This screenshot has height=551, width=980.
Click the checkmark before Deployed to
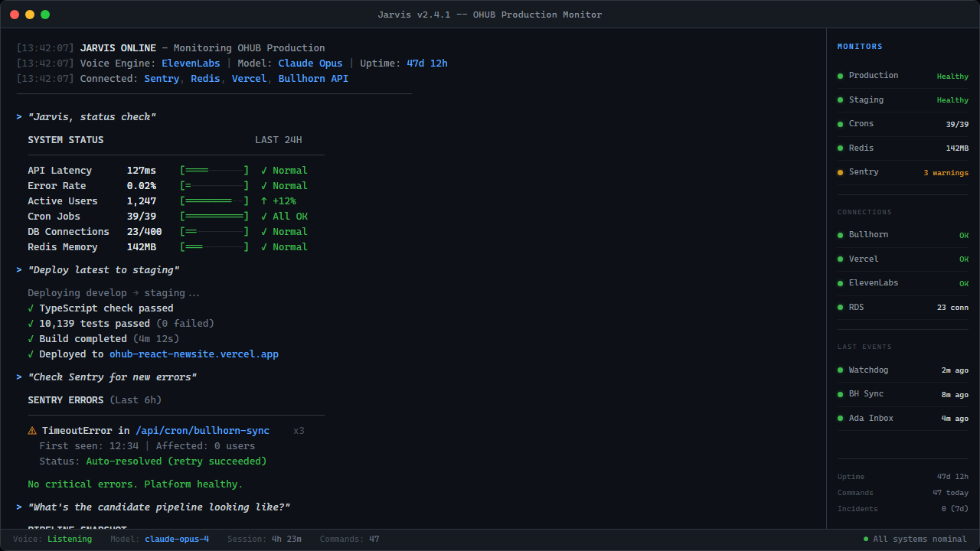(31, 354)
